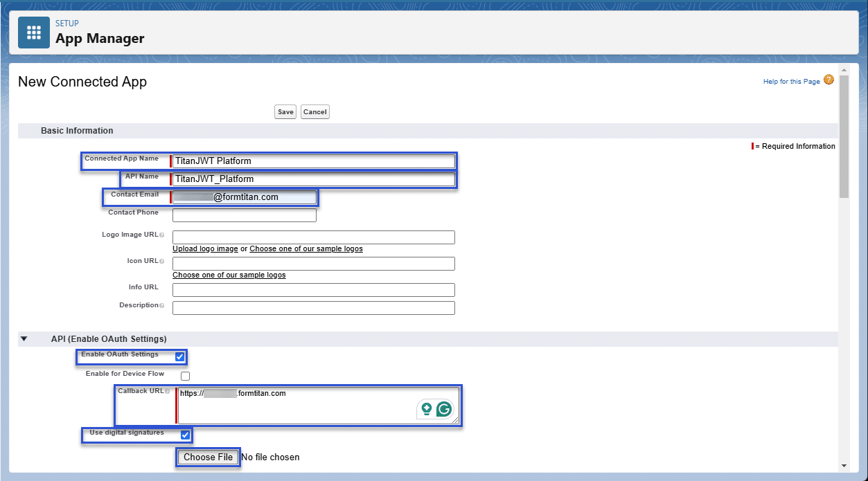Choose one of our sample logos
The height and width of the screenshot is (481, 868).
point(229,274)
